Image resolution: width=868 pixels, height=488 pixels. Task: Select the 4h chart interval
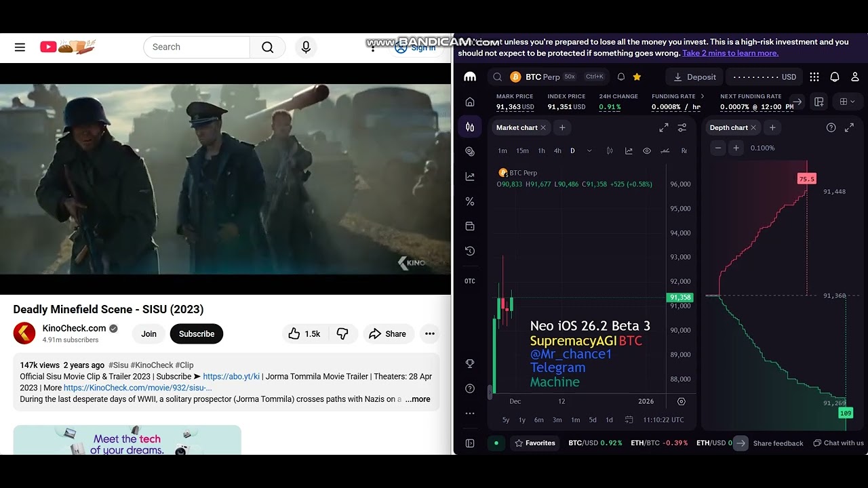pos(557,150)
